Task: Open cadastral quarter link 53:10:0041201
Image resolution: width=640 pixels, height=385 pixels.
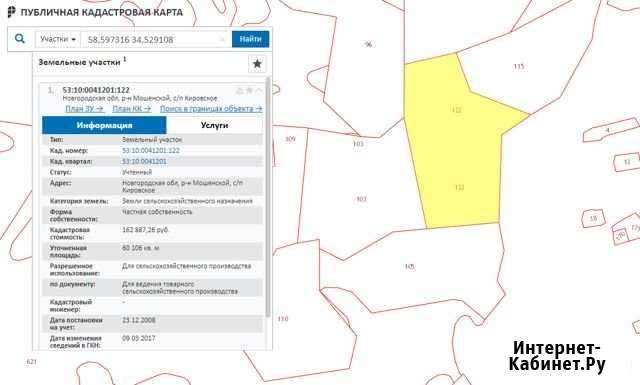Action: pos(144,161)
